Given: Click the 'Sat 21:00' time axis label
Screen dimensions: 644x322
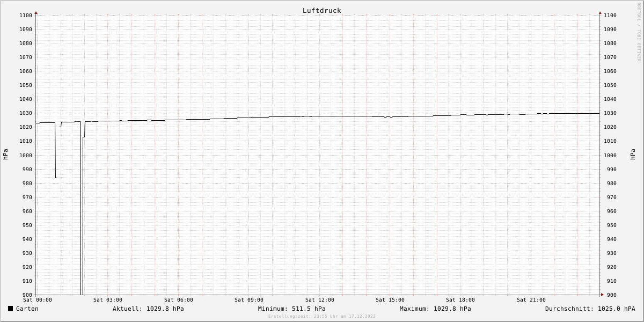Looking at the screenshot, I should tap(531, 300).
